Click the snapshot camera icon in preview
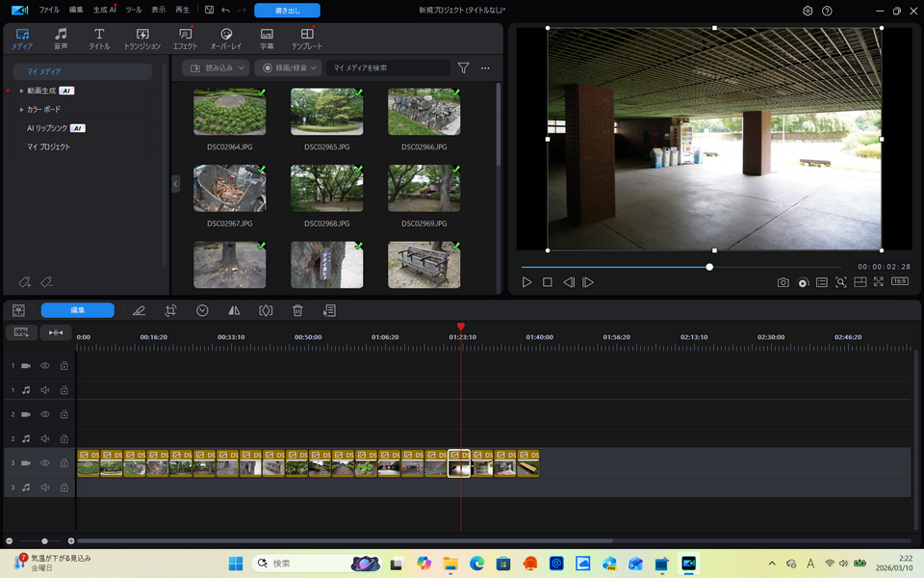 (x=783, y=282)
